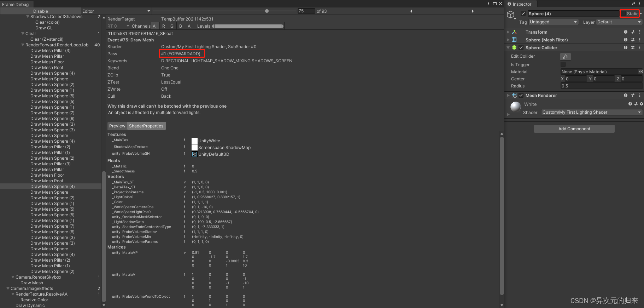Open White material presets icon

(x=636, y=104)
